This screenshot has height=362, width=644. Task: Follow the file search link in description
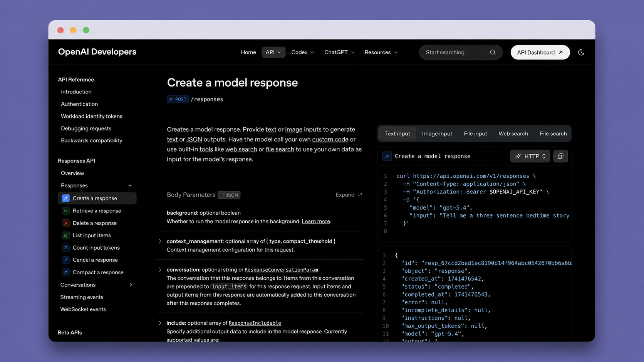(x=280, y=149)
